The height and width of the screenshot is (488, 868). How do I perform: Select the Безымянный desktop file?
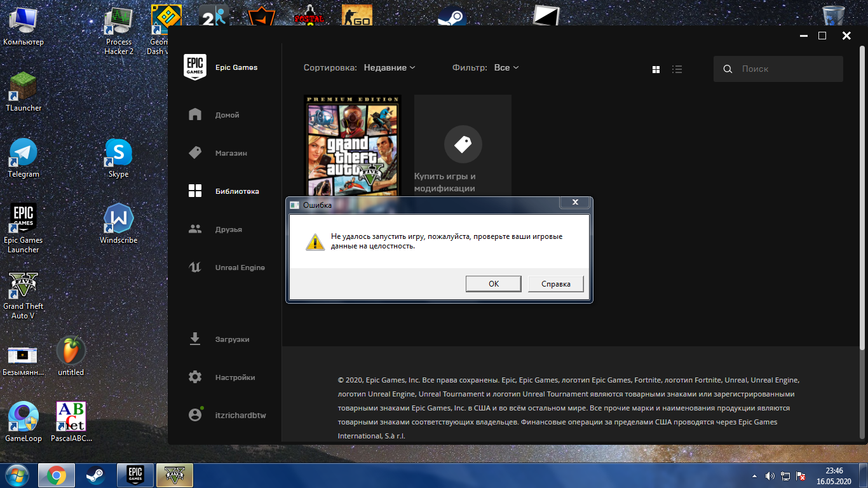click(24, 360)
